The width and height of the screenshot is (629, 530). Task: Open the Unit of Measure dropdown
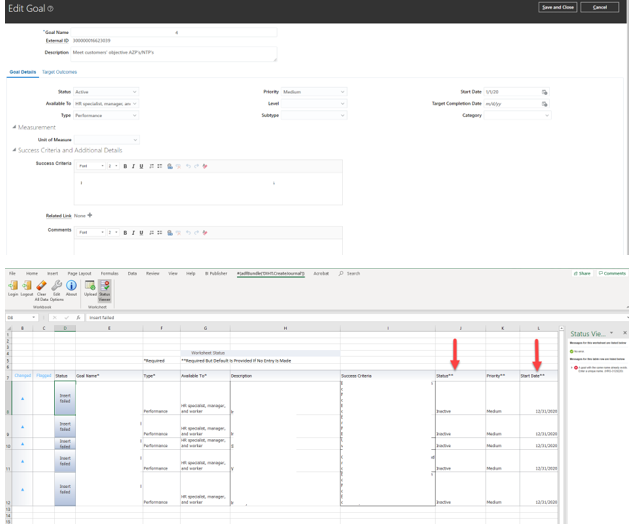tap(107, 140)
